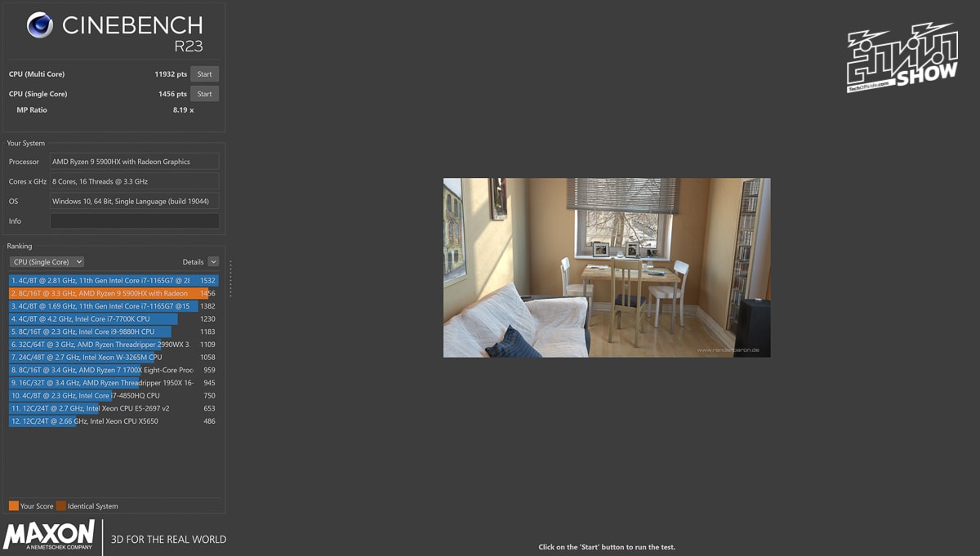The width and height of the screenshot is (980, 556).
Task: Click the MP Ratio label
Action: 32,109
